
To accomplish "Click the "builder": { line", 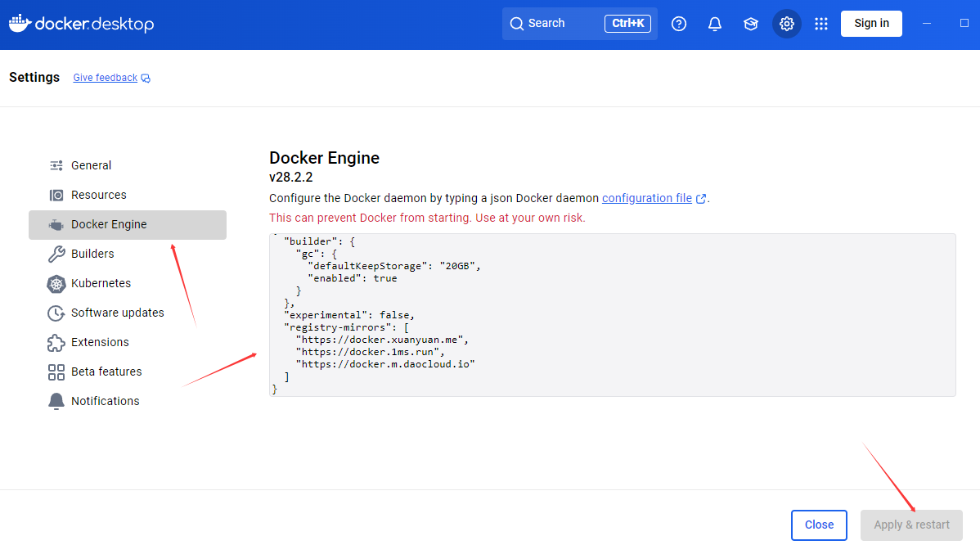I will [x=319, y=241].
